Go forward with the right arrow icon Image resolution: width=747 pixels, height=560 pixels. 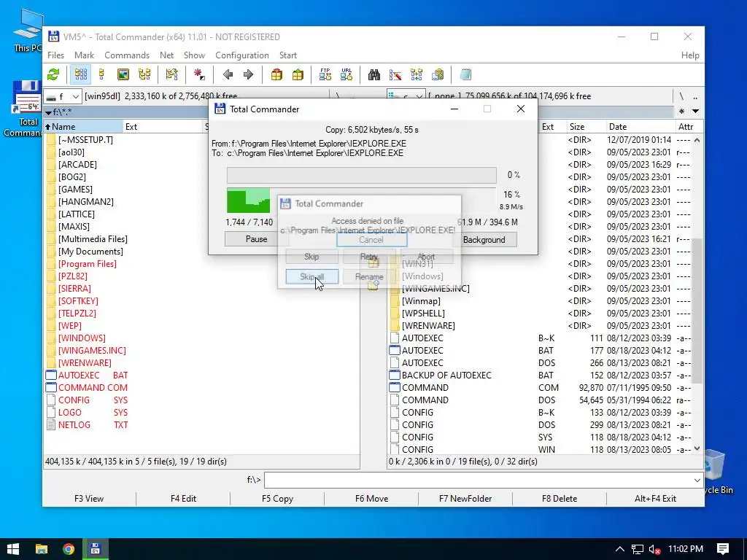248,75
